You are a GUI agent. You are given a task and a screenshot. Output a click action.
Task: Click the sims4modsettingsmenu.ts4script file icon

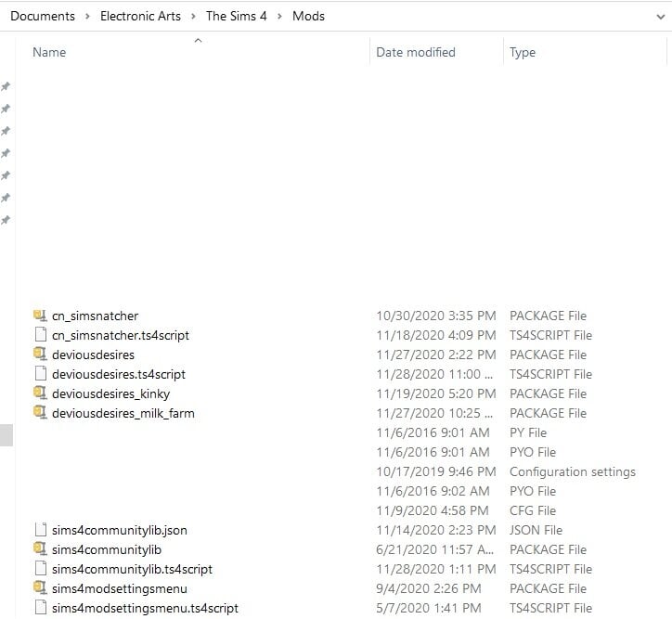(x=40, y=608)
